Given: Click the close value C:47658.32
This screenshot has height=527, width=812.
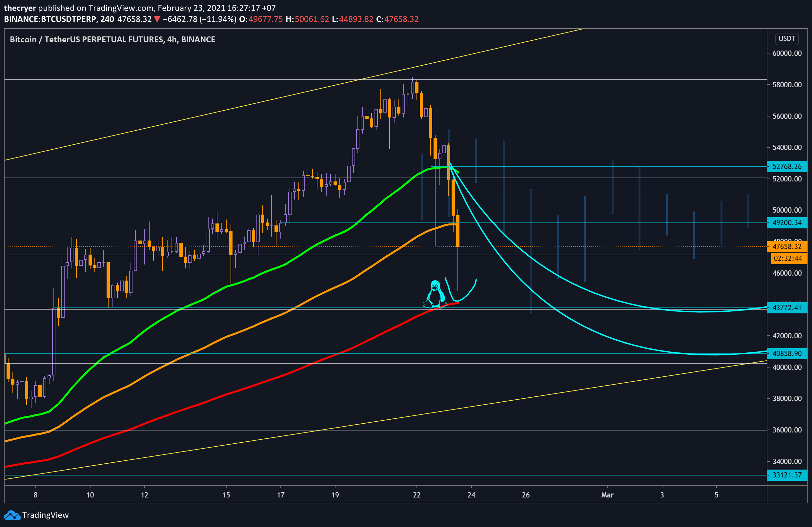Looking at the screenshot, I should [x=397, y=19].
